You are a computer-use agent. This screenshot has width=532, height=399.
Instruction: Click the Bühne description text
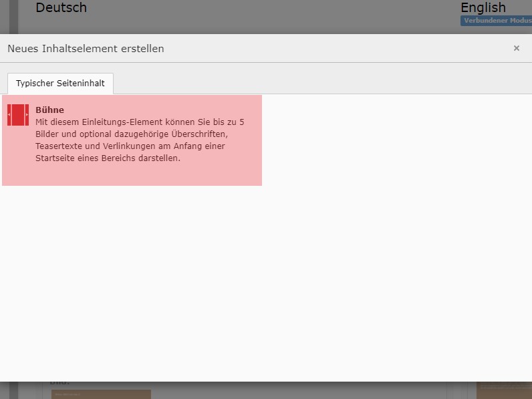tap(139, 134)
